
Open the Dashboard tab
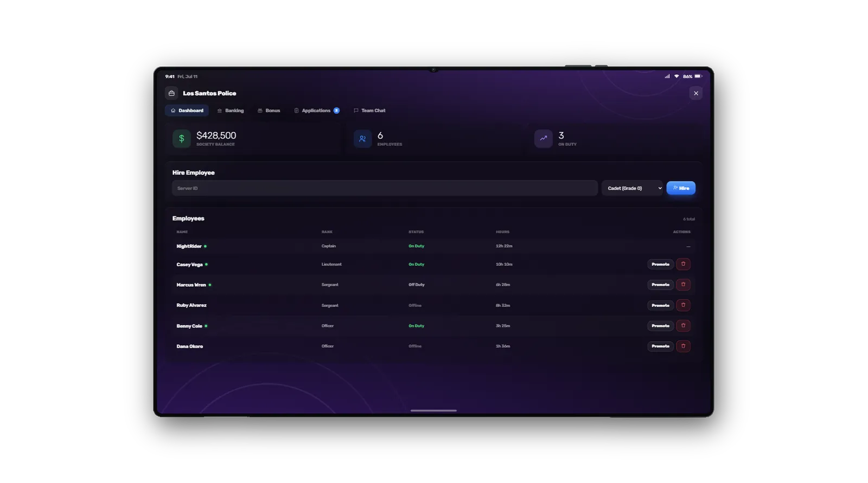pos(187,111)
